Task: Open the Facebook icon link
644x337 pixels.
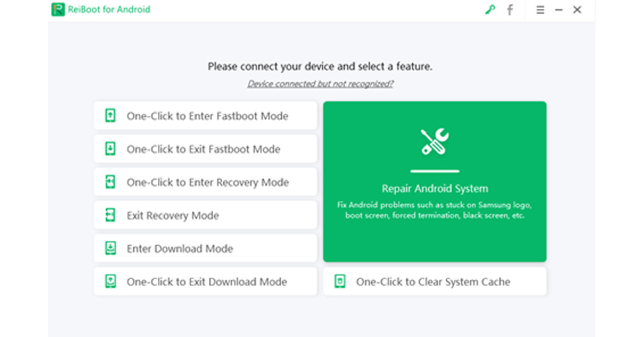Action: pos(510,10)
